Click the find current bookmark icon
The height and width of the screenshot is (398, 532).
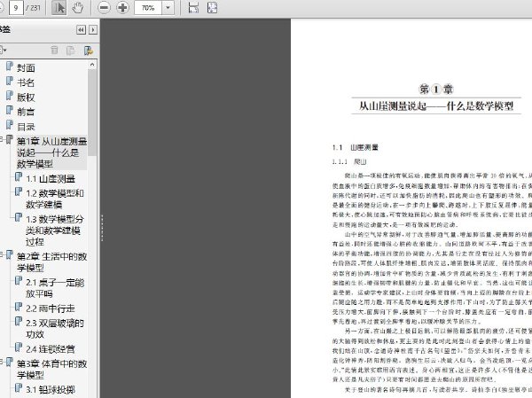tap(88, 51)
